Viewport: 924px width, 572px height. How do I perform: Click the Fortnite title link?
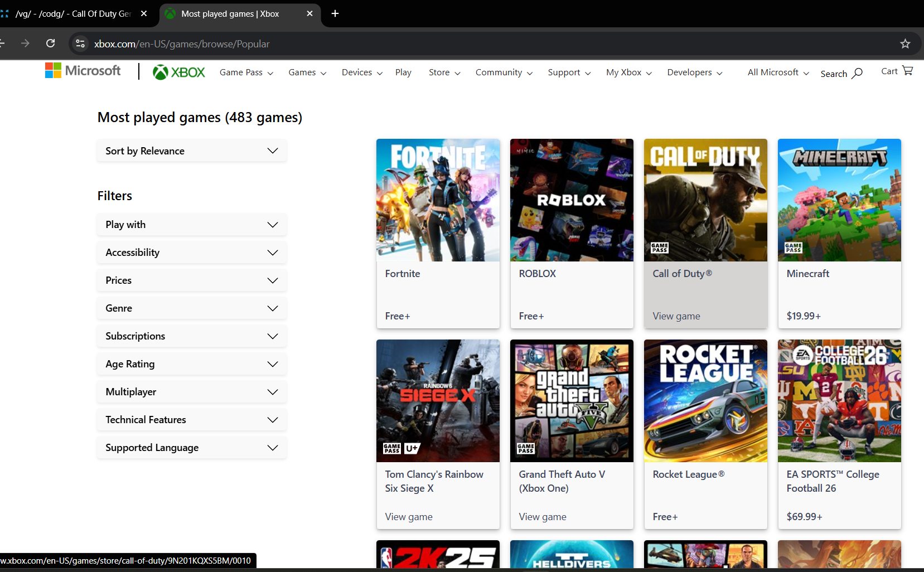[403, 274]
